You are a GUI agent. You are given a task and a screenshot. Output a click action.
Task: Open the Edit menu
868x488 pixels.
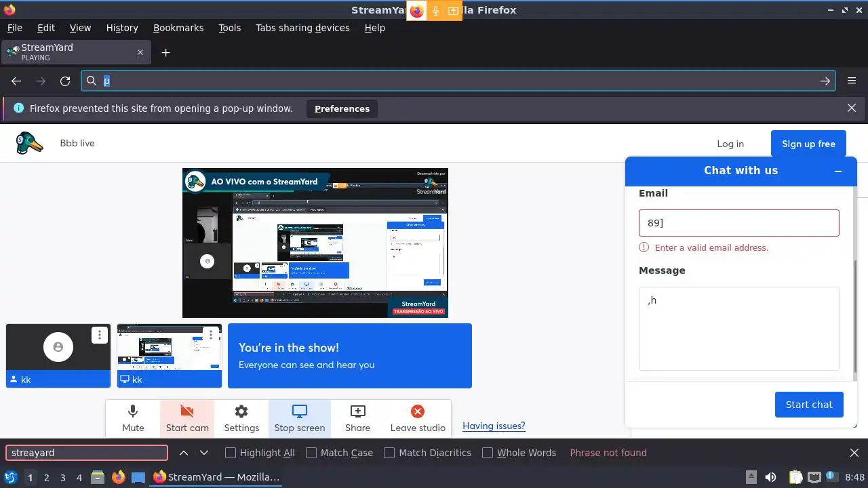point(46,28)
